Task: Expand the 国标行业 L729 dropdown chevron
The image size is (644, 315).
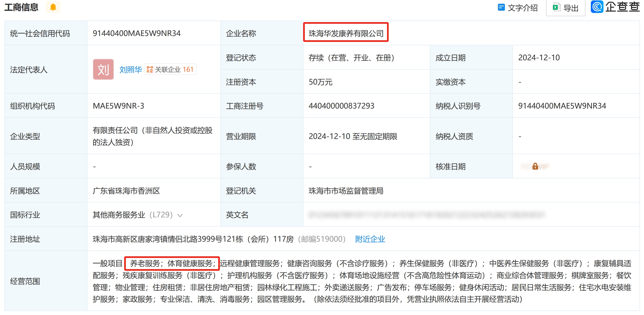Action: coord(180,215)
